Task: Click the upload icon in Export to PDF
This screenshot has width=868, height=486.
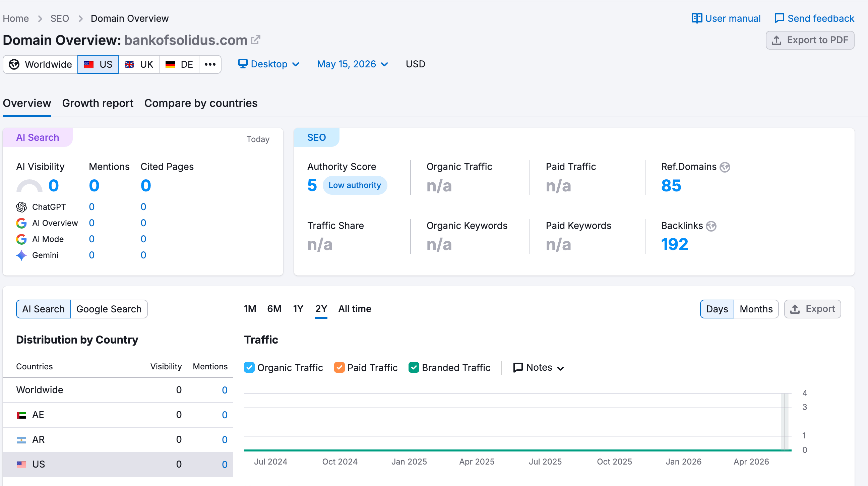Action: pyautogui.click(x=777, y=40)
